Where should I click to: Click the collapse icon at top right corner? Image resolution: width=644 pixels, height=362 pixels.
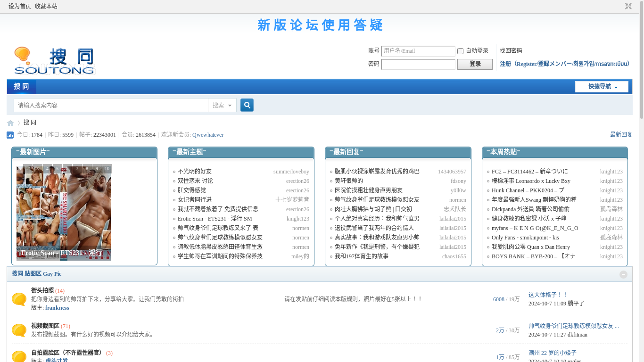628,6
